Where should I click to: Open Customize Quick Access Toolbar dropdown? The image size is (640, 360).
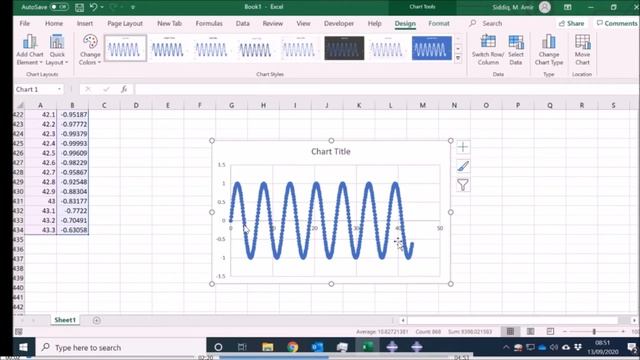pos(133,7)
